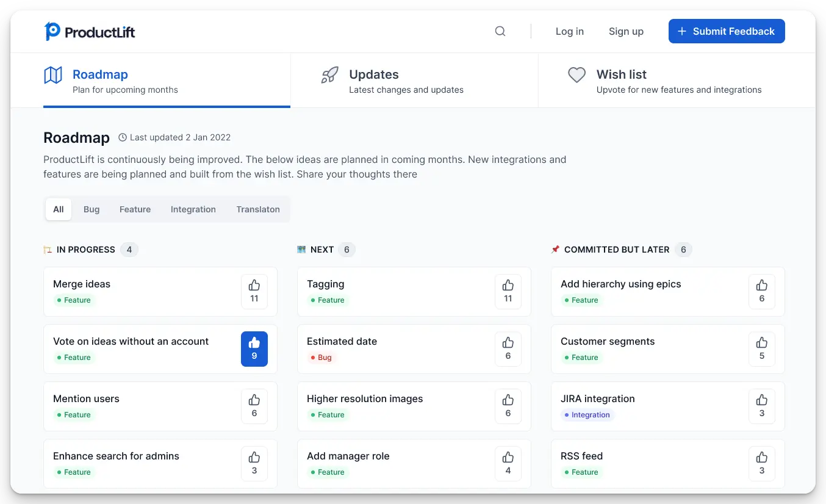Upvote Higher resolution images
This screenshot has width=826, height=504.
[508, 406]
